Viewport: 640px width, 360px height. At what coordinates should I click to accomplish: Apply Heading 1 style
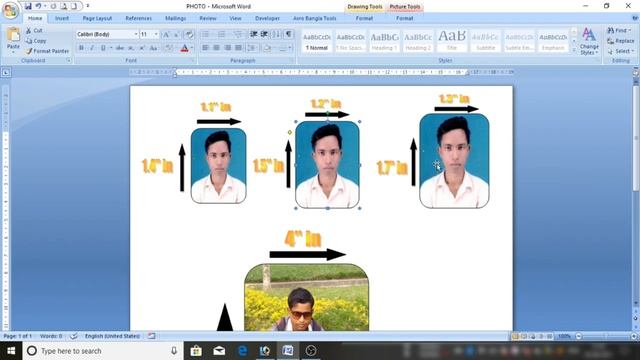384,41
